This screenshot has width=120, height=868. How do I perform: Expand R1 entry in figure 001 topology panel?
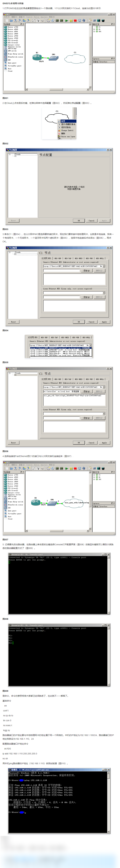pos(94,29)
